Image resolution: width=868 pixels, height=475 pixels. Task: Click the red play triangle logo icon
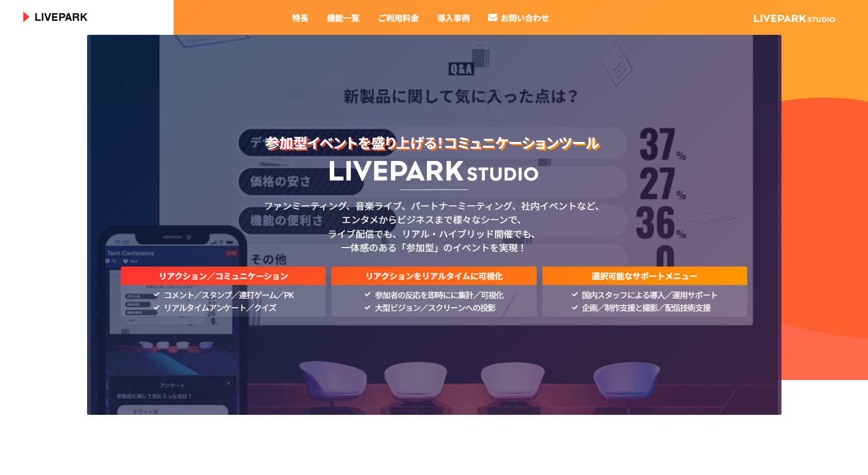click(26, 17)
